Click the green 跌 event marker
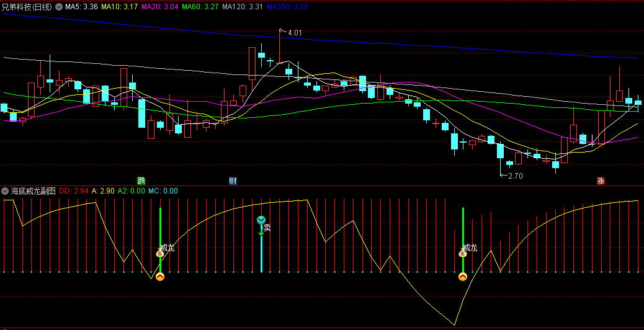 coord(141,181)
